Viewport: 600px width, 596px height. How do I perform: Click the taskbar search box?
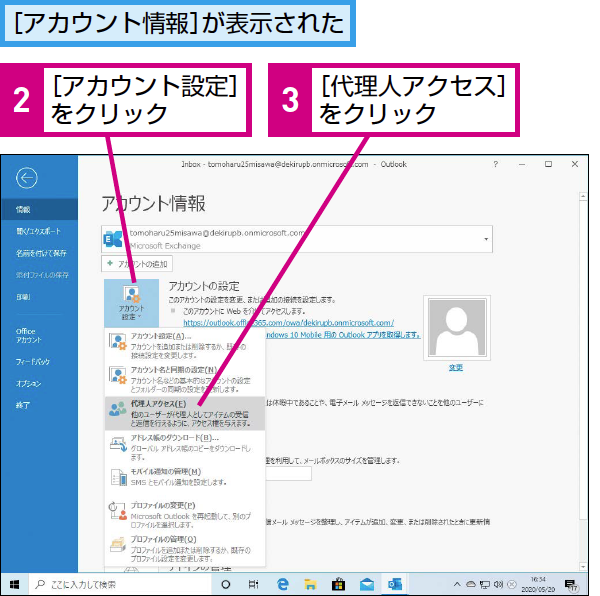[120, 584]
